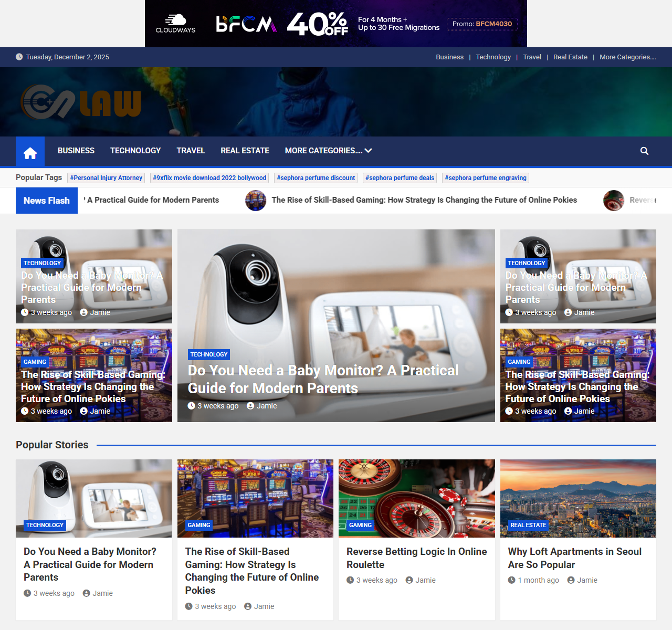672x630 pixels.
Task: Click the Real Estate badge on Seoul story
Action: tap(528, 525)
